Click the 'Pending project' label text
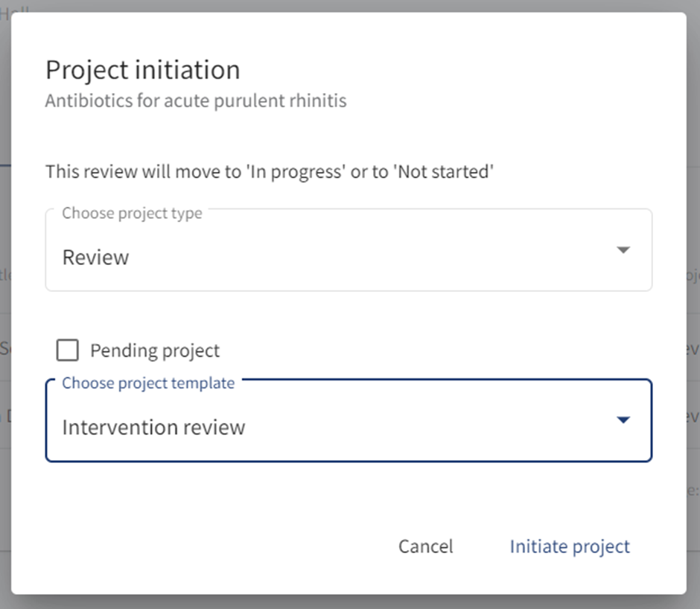Viewport: 700px width, 609px height. click(x=155, y=351)
